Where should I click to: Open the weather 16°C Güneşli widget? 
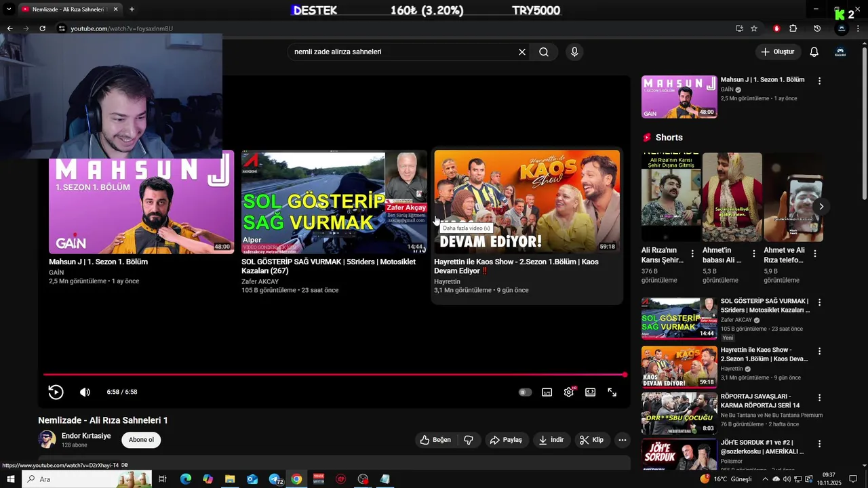coord(726,479)
